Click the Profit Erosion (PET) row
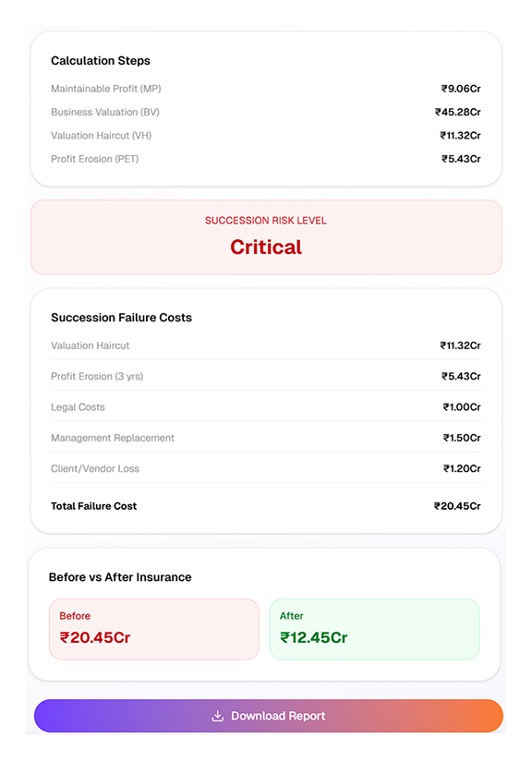The height and width of the screenshot is (761, 532). pyautogui.click(x=266, y=159)
